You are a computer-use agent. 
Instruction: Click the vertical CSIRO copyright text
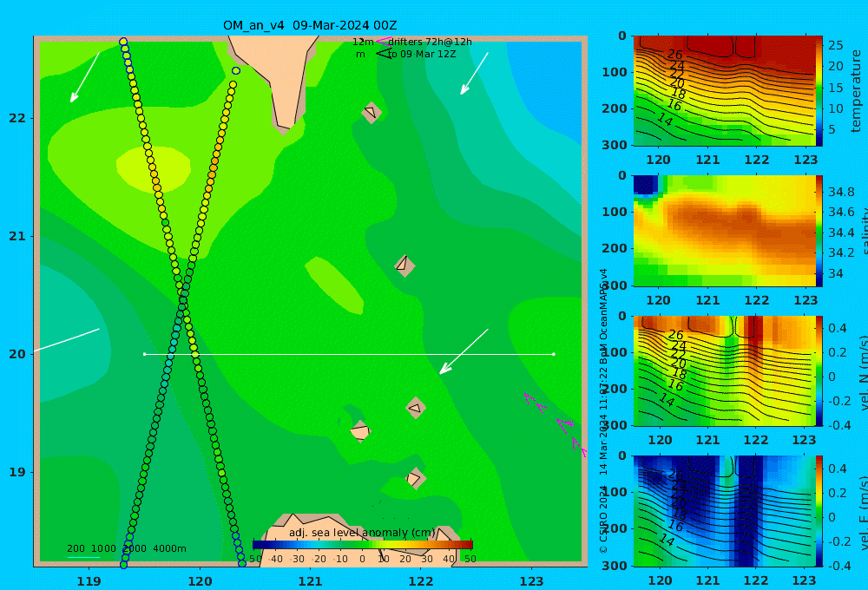point(603,410)
